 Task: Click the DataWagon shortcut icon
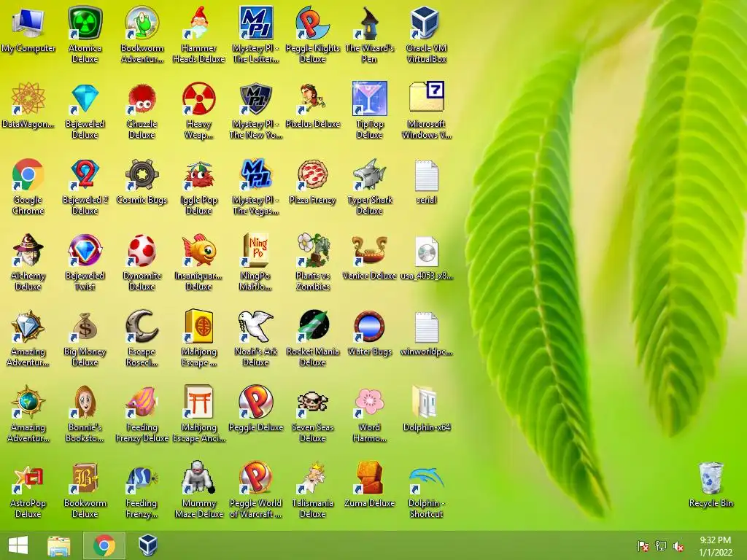[28, 98]
